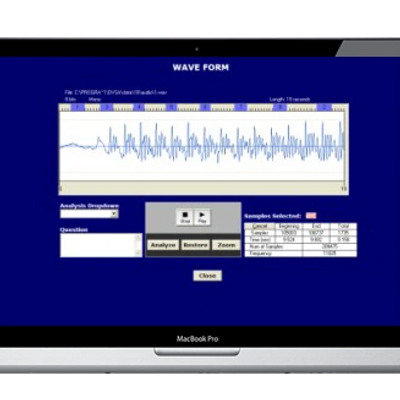Click the frequency value 11025

329,253
